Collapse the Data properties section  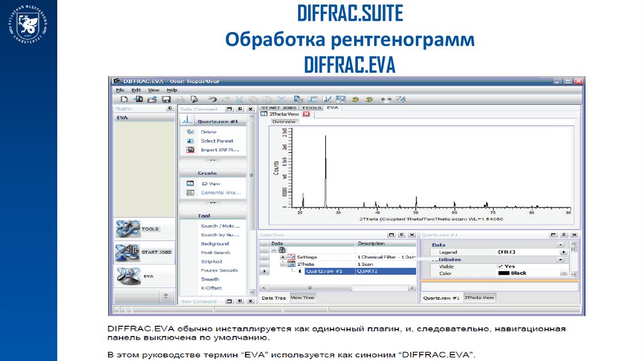pyautogui.click(x=560, y=245)
